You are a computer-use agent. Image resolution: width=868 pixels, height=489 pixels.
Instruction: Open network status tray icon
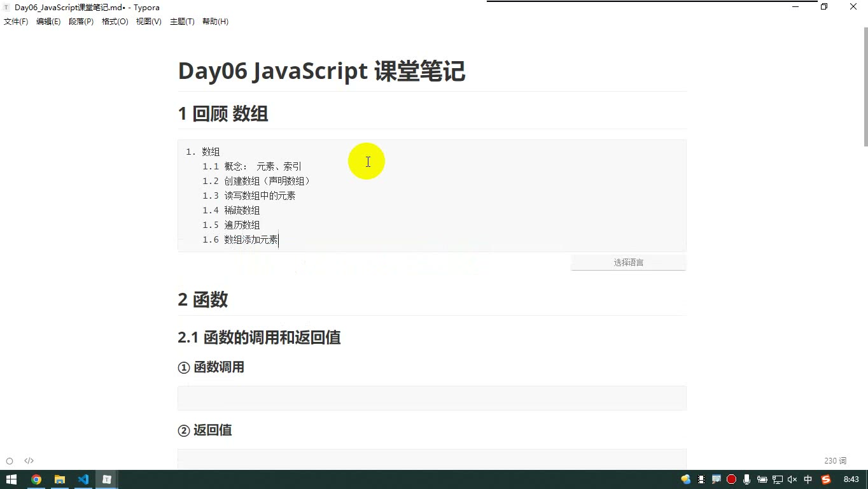[778, 479]
